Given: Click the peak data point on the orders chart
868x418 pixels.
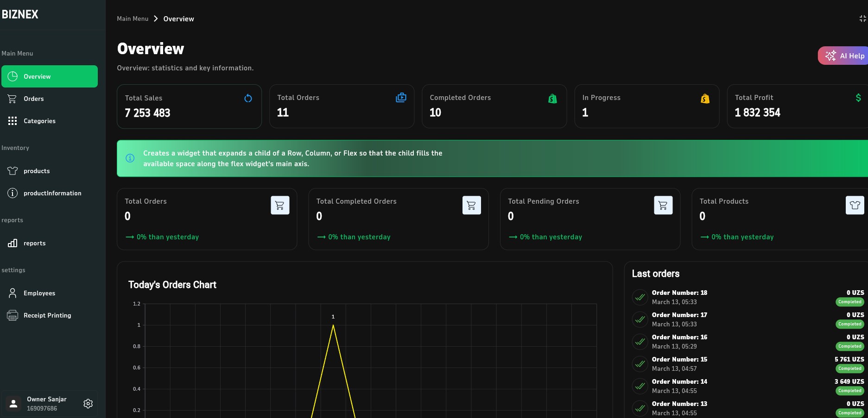Looking at the screenshot, I should [333, 325].
